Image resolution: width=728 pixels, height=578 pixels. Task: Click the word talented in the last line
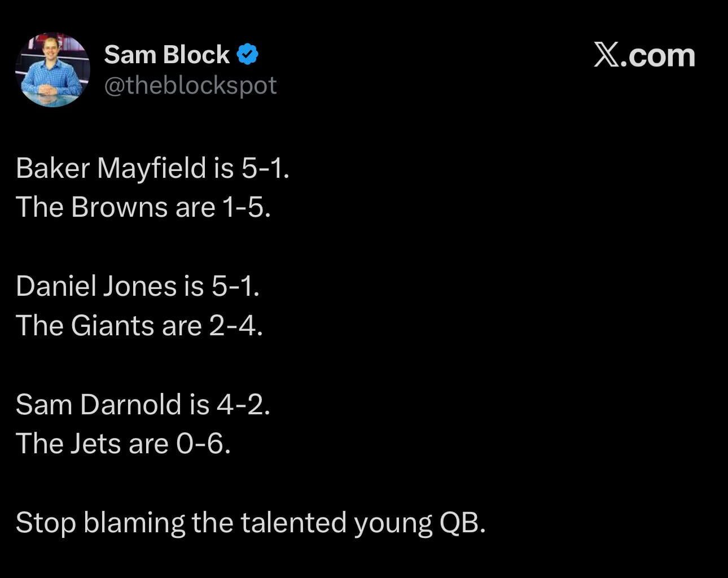293,523
